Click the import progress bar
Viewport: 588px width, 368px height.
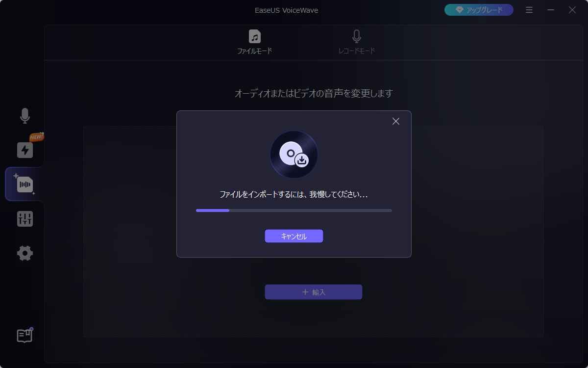pyautogui.click(x=294, y=210)
